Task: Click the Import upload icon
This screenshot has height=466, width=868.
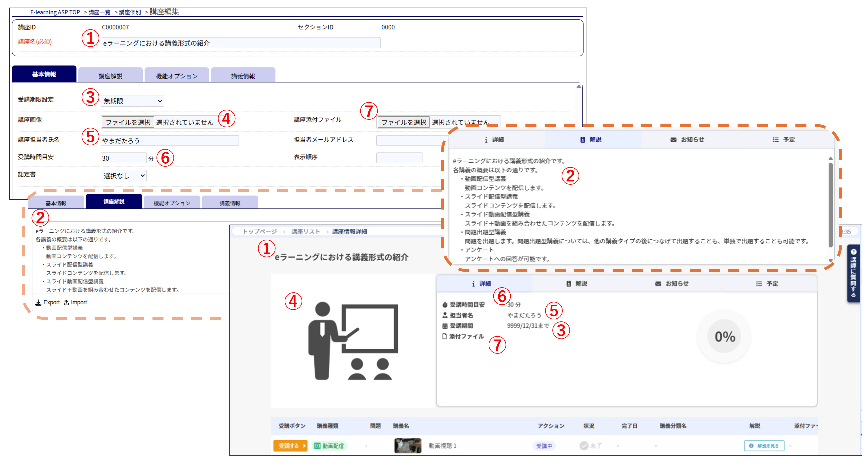Action: click(66, 302)
